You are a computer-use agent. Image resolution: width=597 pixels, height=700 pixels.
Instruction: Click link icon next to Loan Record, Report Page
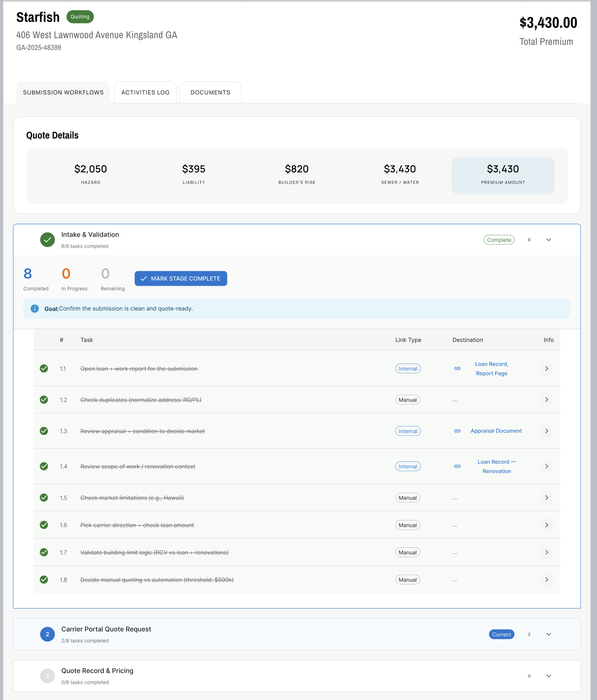457,369
